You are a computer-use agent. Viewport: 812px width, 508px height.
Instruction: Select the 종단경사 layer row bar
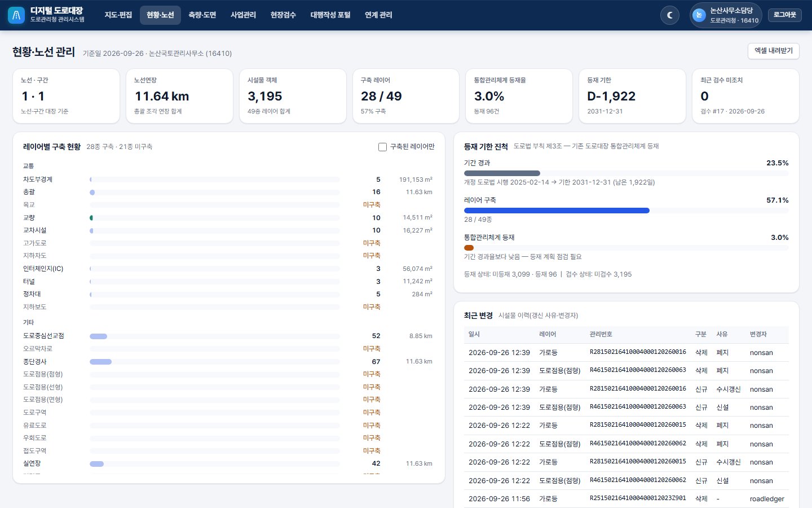(215, 362)
